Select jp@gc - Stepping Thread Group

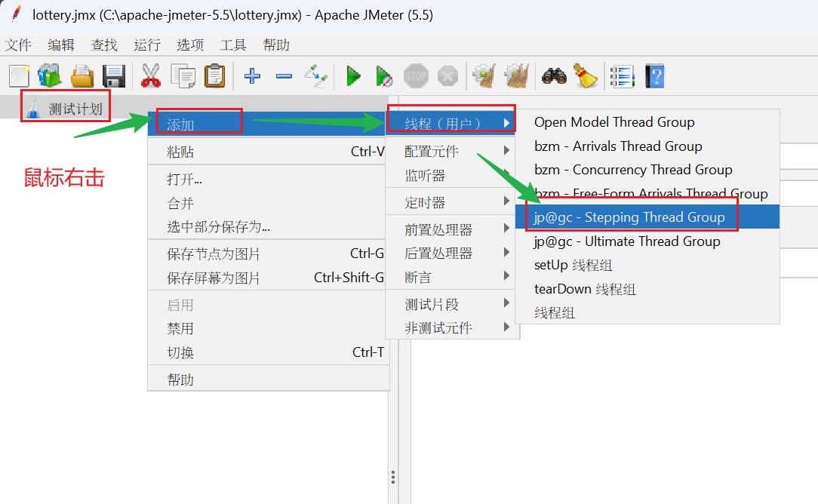pyautogui.click(x=647, y=217)
